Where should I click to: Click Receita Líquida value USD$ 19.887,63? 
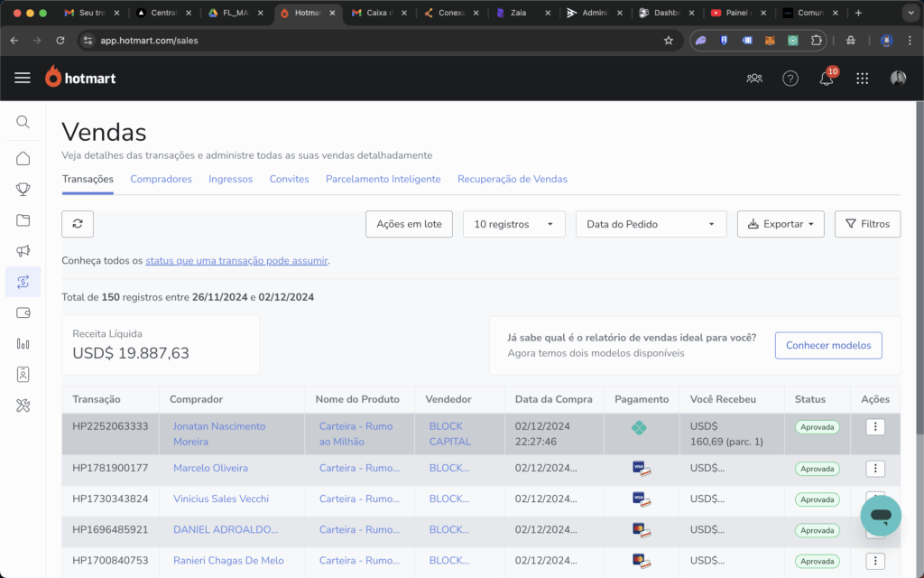(x=131, y=353)
